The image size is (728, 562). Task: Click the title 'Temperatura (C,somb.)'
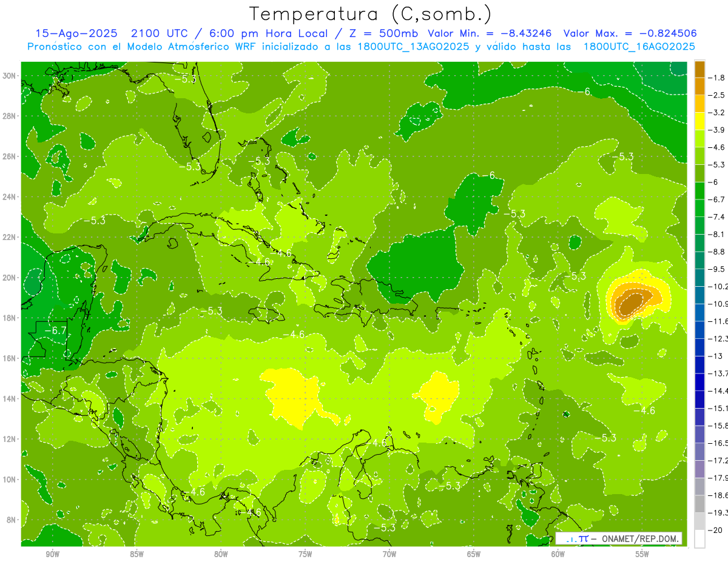click(x=370, y=15)
